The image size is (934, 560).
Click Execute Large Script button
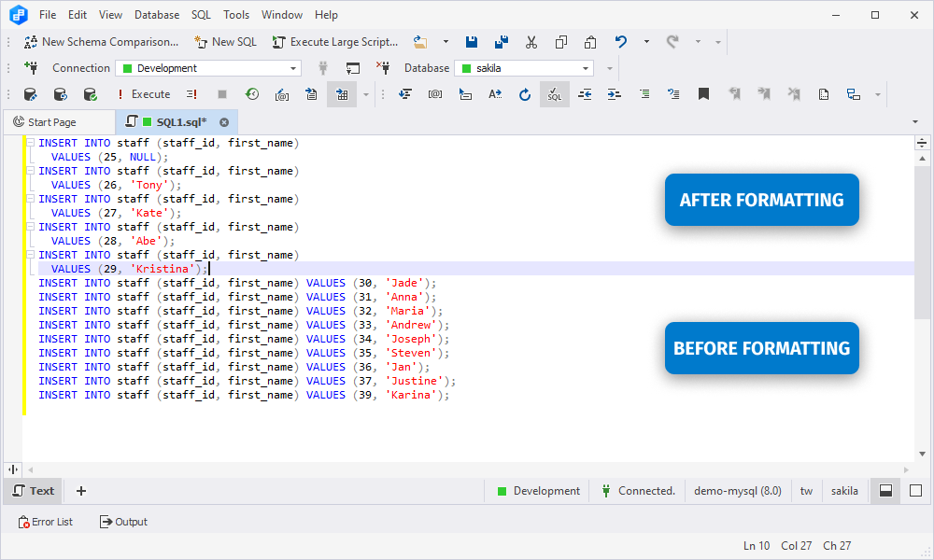click(x=334, y=42)
